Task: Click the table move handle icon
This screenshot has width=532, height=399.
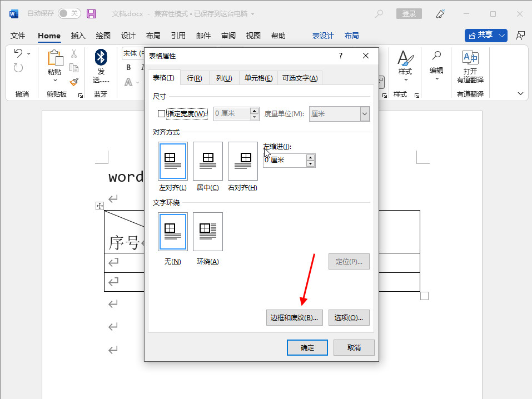Action: (x=100, y=206)
